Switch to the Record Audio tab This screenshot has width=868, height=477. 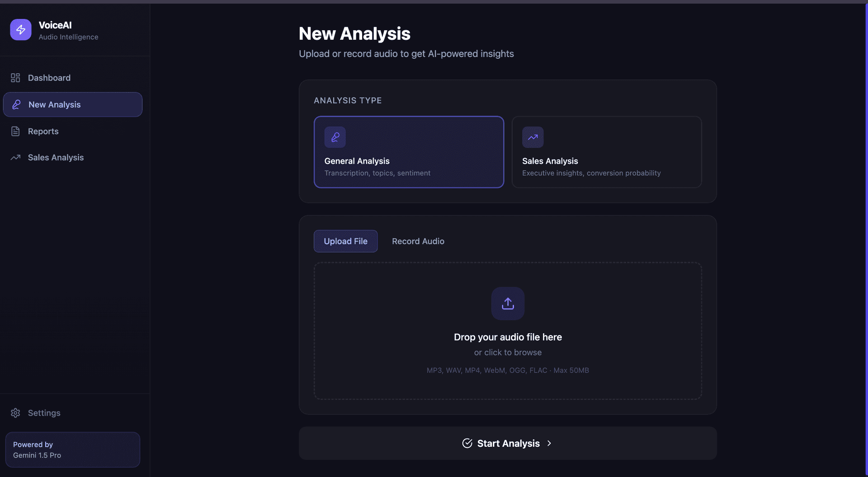(x=418, y=241)
